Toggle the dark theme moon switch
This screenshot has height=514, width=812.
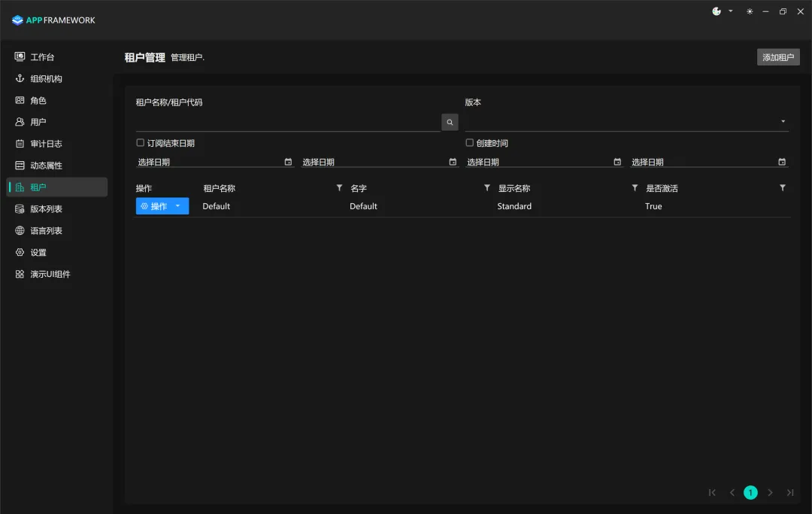click(715, 11)
